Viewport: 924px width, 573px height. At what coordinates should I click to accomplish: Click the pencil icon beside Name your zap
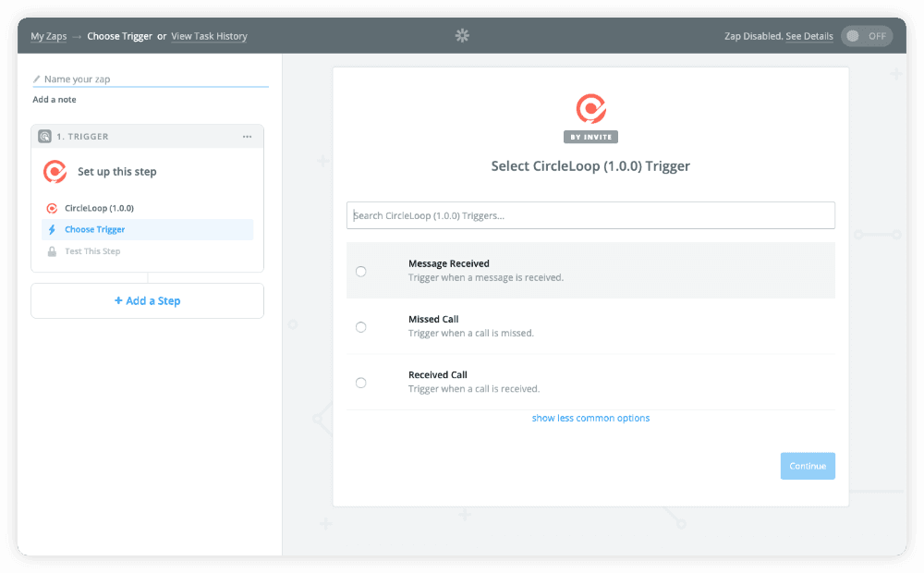[37, 79]
